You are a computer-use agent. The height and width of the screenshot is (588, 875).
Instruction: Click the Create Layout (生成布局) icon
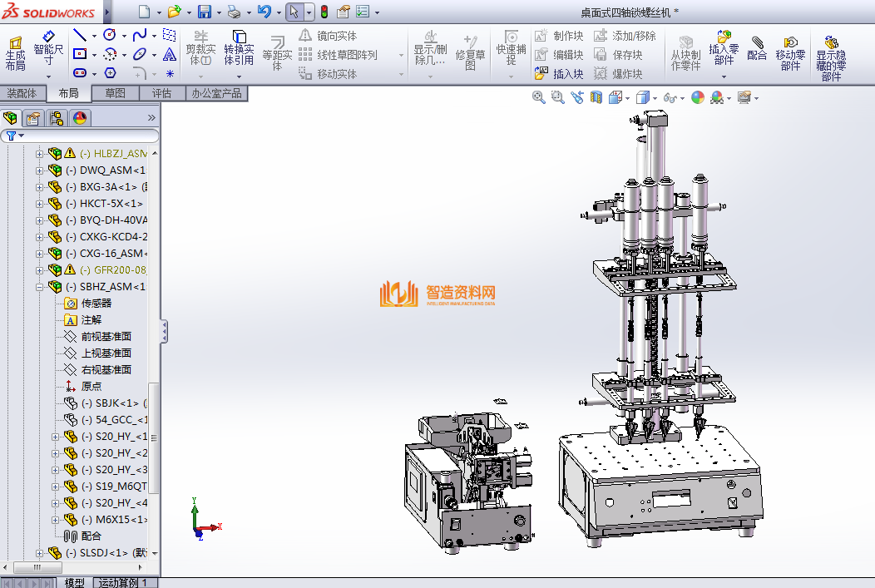click(x=15, y=52)
